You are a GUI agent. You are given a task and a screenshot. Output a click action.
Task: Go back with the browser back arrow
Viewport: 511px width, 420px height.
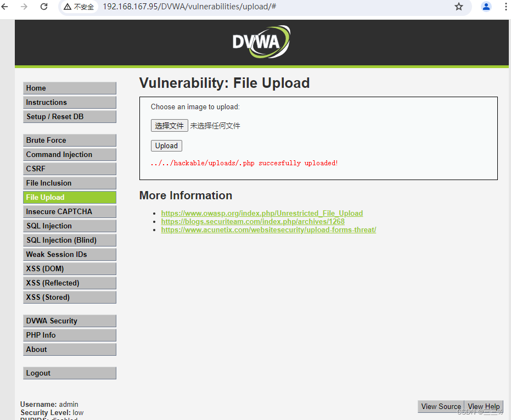pos(4,7)
